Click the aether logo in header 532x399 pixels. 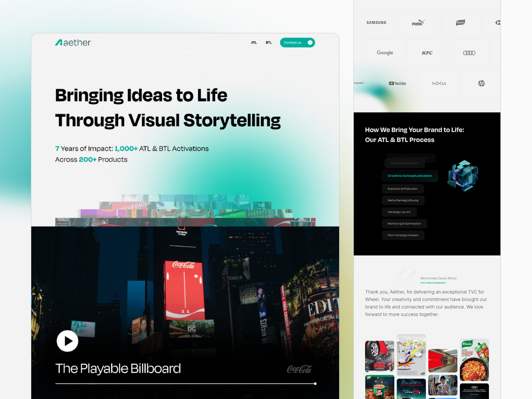[73, 43]
